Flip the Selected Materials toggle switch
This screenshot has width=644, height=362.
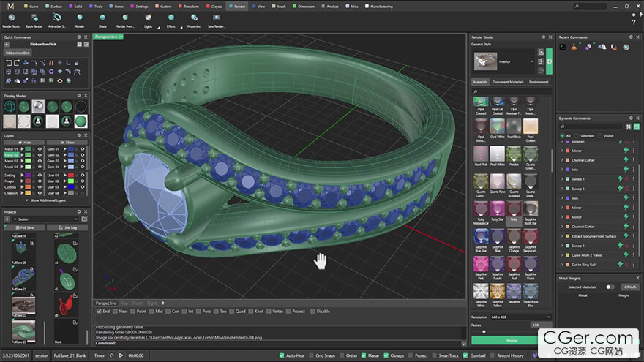[610, 287]
